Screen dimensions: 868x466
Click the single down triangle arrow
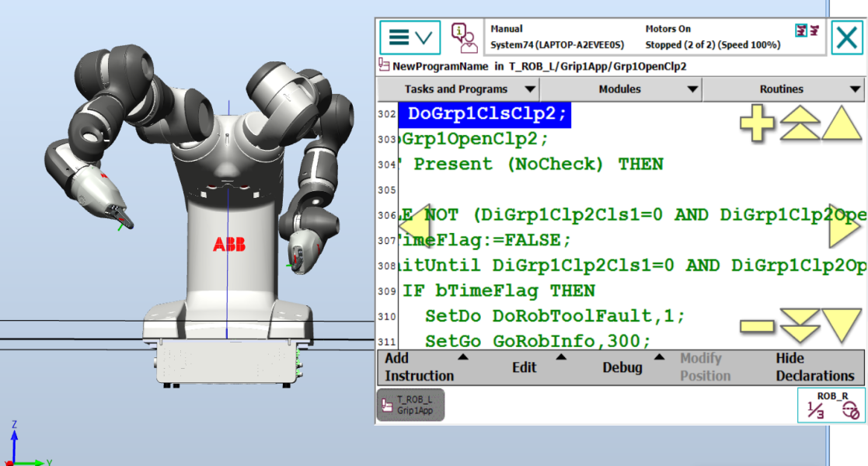842,326
